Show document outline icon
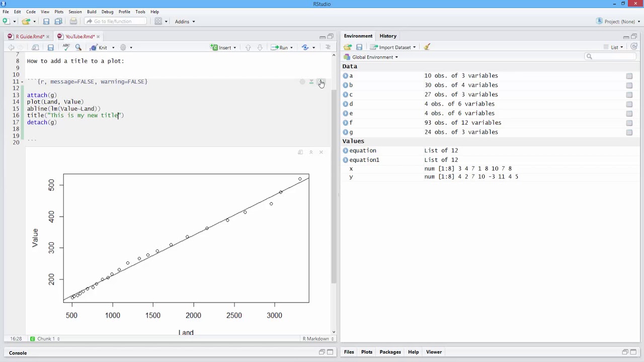The width and height of the screenshot is (644, 362). pyautogui.click(x=328, y=47)
